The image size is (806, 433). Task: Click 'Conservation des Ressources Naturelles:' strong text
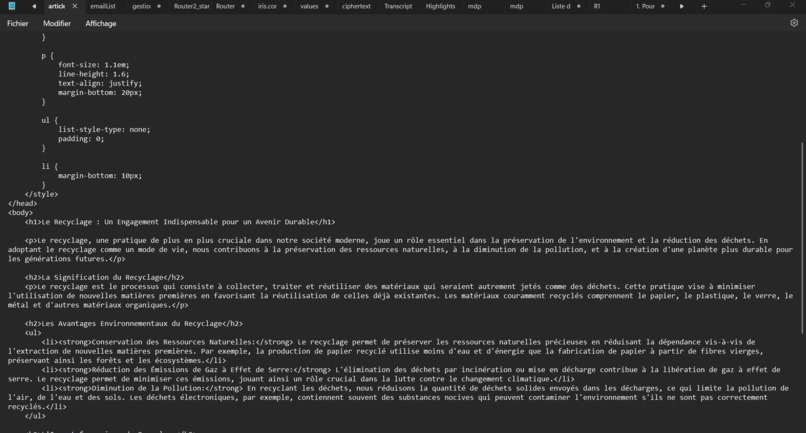173,342
